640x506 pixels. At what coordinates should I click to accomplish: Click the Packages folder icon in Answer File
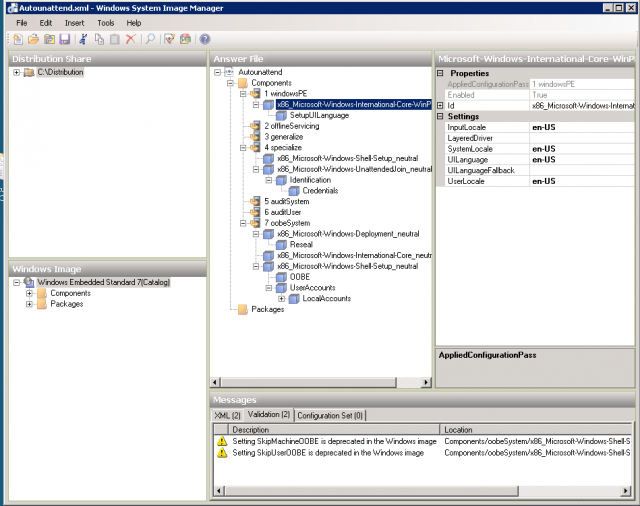(243, 310)
